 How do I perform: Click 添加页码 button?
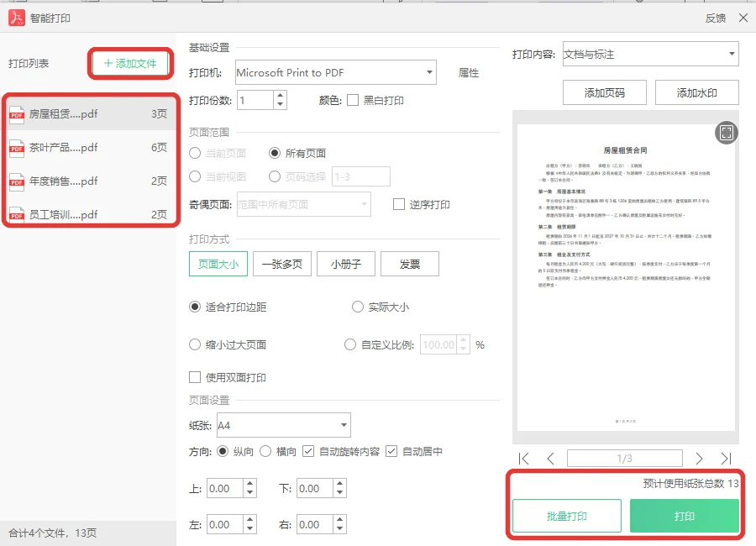click(x=605, y=92)
